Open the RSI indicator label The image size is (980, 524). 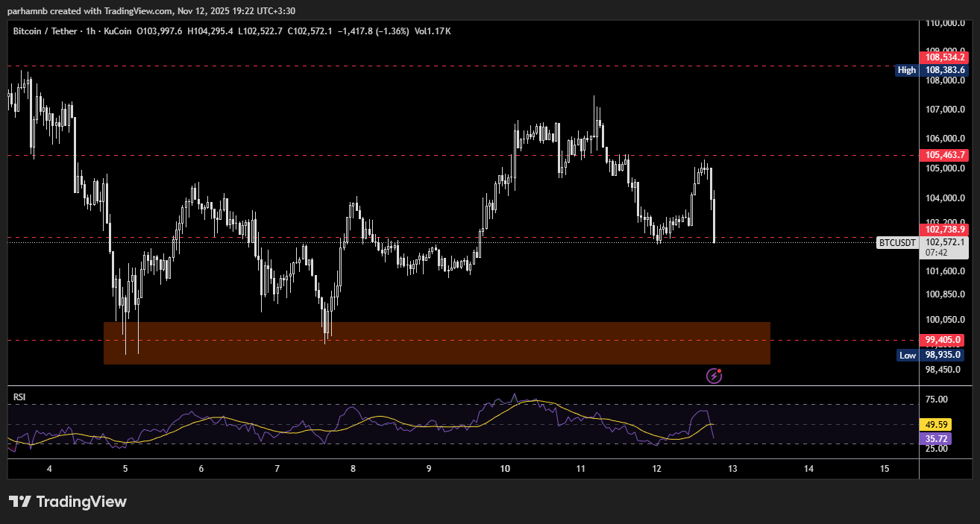click(19, 397)
